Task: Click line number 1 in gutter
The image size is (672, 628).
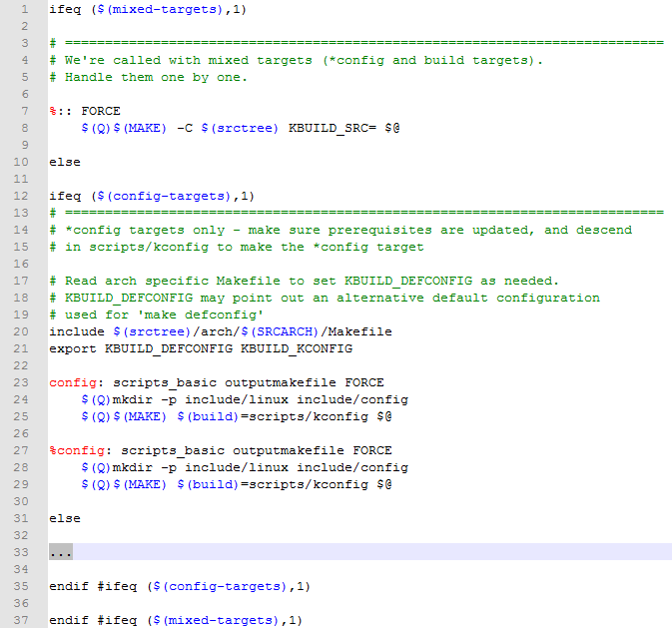Action: pyautogui.click(x=24, y=9)
